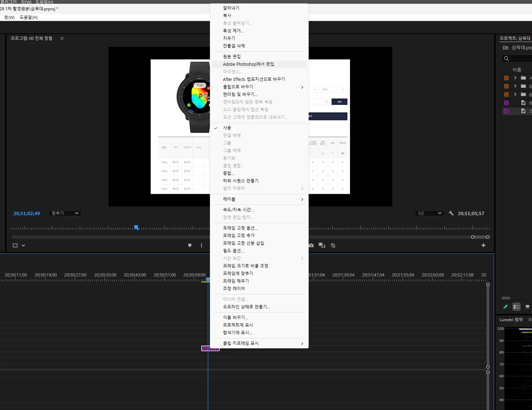Viewport: 532px width, 410px height.
Task: Choose 원본 편집 from the menu
Action: point(259,56)
